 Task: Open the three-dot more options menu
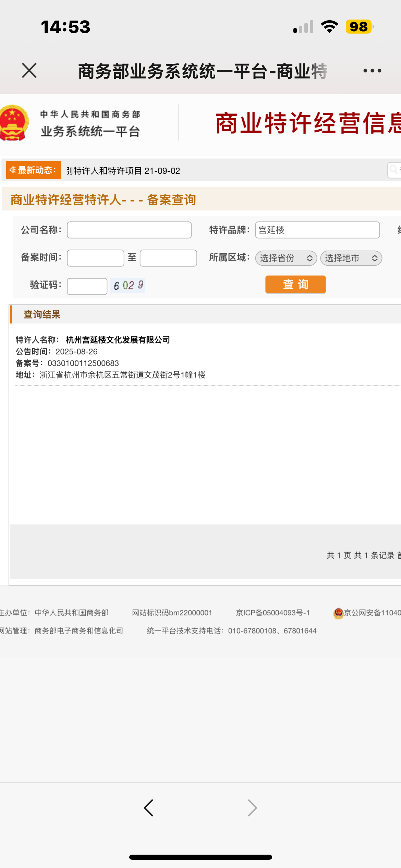pos(372,71)
